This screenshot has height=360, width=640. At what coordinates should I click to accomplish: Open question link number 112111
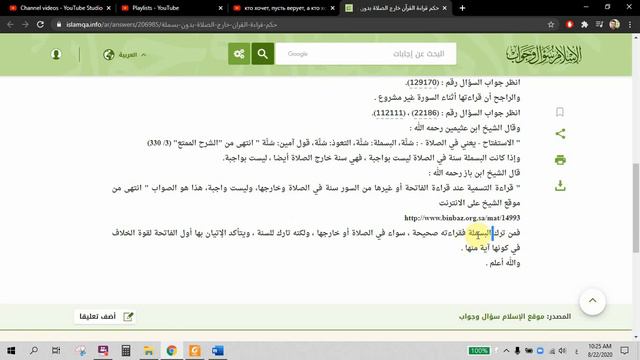(389, 113)
